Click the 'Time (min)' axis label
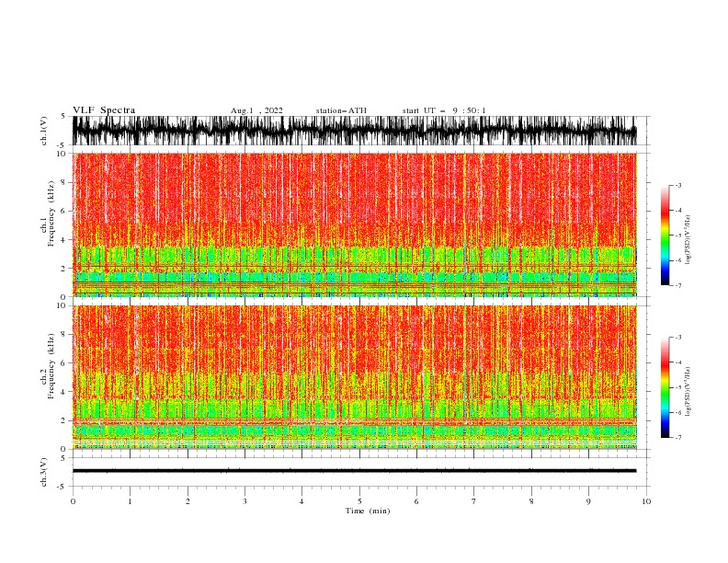The image size is (728, 563). (x=368, y=511)
